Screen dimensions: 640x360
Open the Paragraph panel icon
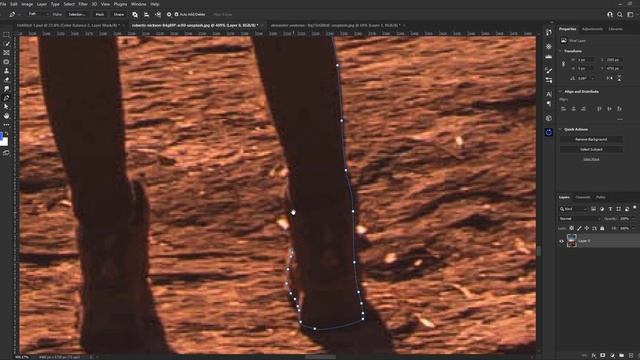(x=549, y=104)
